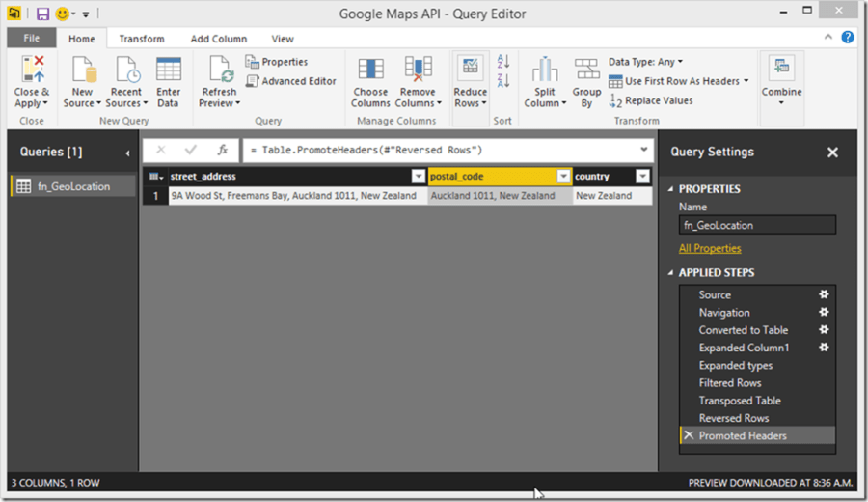868x502 pixels.
Task: Select row number 1
Action: pyautogui.click(x=155, y=196)
